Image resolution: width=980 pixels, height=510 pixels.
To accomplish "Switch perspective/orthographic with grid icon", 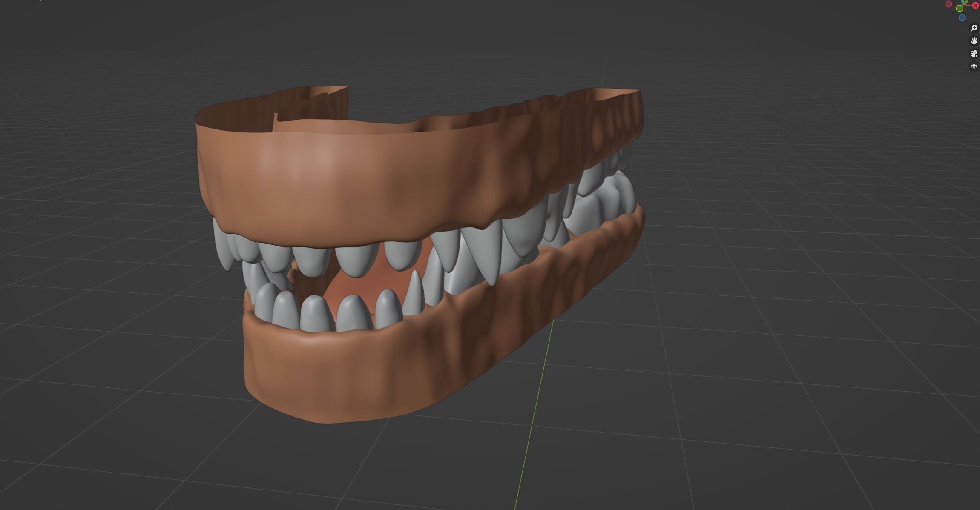I will 974,67.
